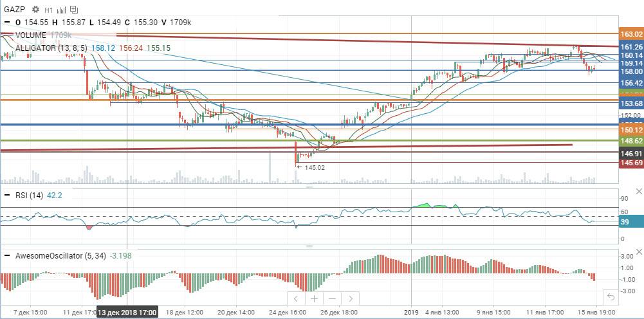Click the 20 дек 14:00 time axis label
The image size is (644, 319).
pos(235,313)
